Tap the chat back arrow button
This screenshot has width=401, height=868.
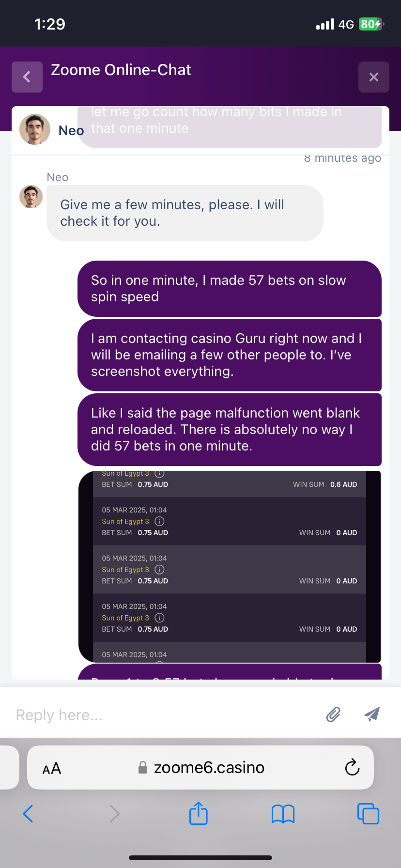click(27, 77)
